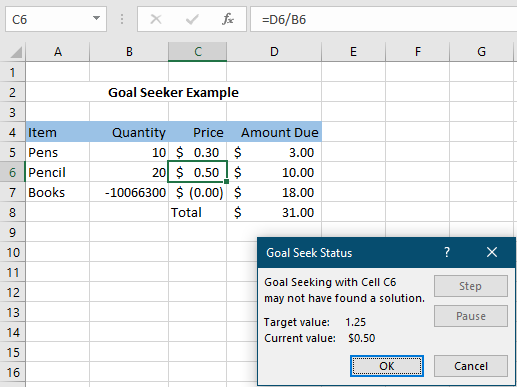Click the formula bar Enter checkmark icon
This screenshot has width=517, height=387.
192,19
